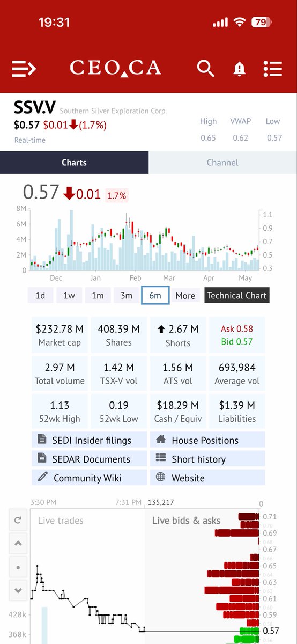This screenshot has height=644, width=297.
Task: Select the 1m chart range
Action: pyautogui.click(x=98, y=295)
